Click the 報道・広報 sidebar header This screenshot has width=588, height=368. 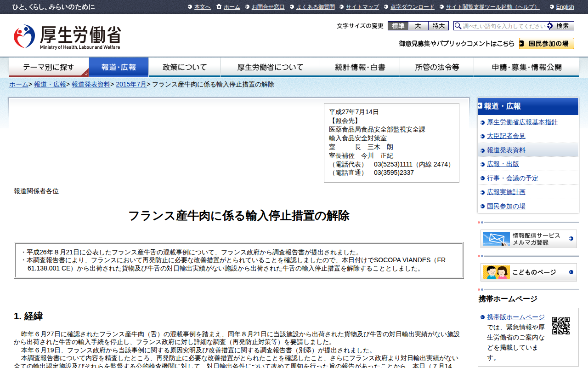(528, 106)
